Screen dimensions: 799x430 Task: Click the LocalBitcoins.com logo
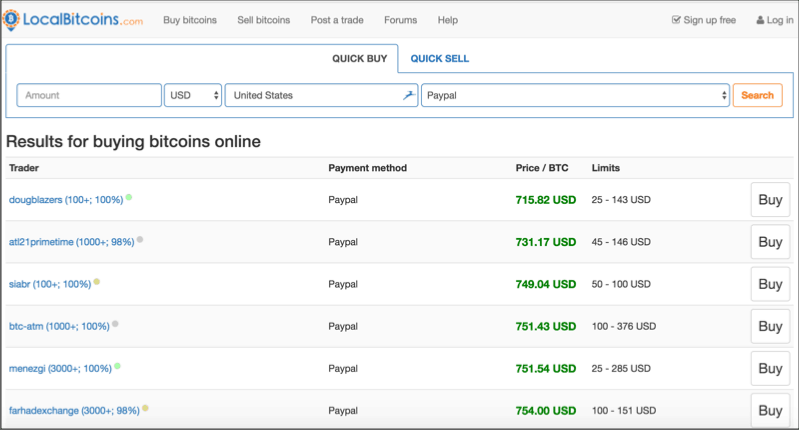coord(73,20)
